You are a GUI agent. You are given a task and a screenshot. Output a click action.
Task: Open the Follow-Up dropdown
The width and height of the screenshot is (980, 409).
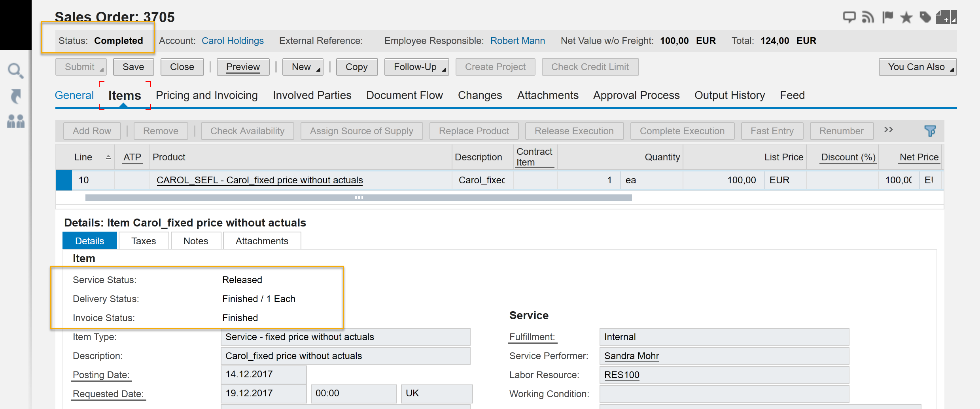click(x=416, y=67)
